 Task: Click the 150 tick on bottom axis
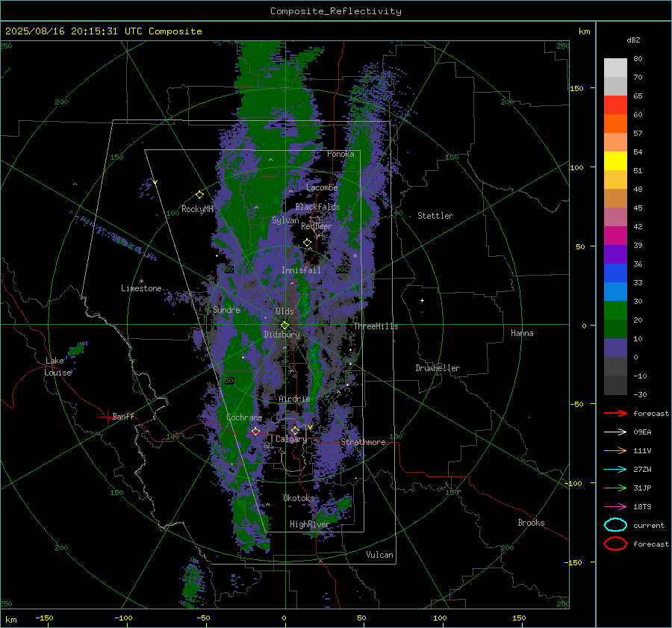point(519,618)
